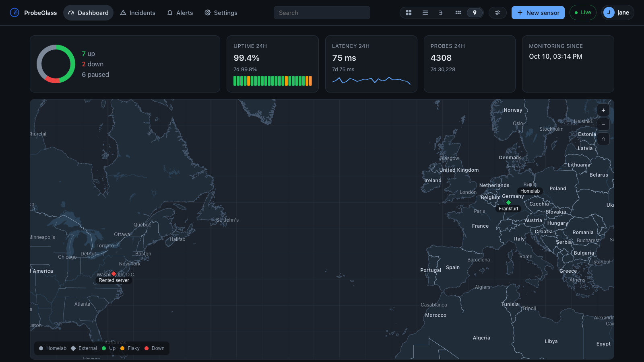Open the filter sliders options
The image size is (644, 362).
497,13
